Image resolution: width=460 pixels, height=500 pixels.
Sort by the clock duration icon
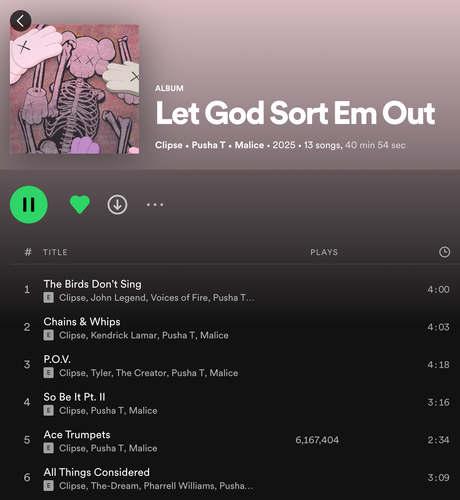tap(444, 252)
